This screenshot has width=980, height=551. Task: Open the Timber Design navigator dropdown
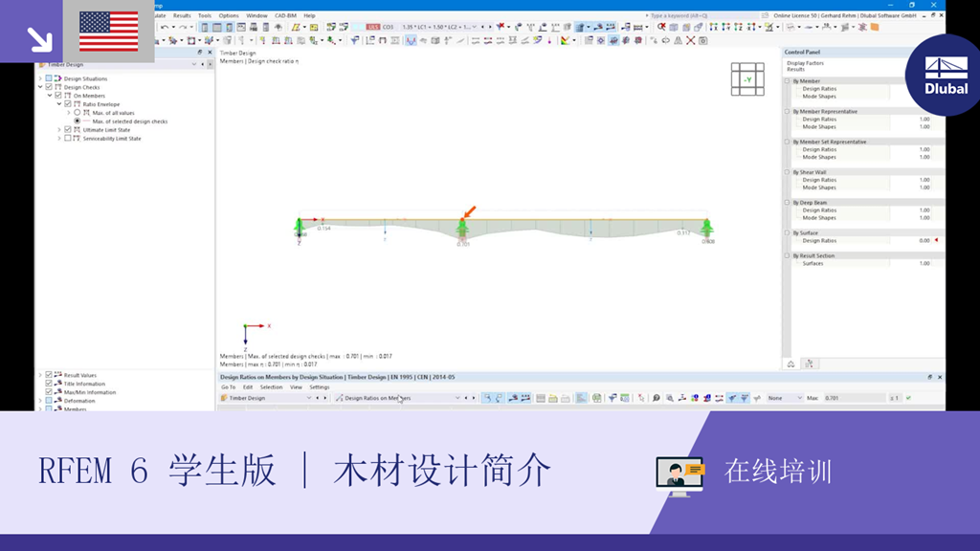click(x=193, y=64)
